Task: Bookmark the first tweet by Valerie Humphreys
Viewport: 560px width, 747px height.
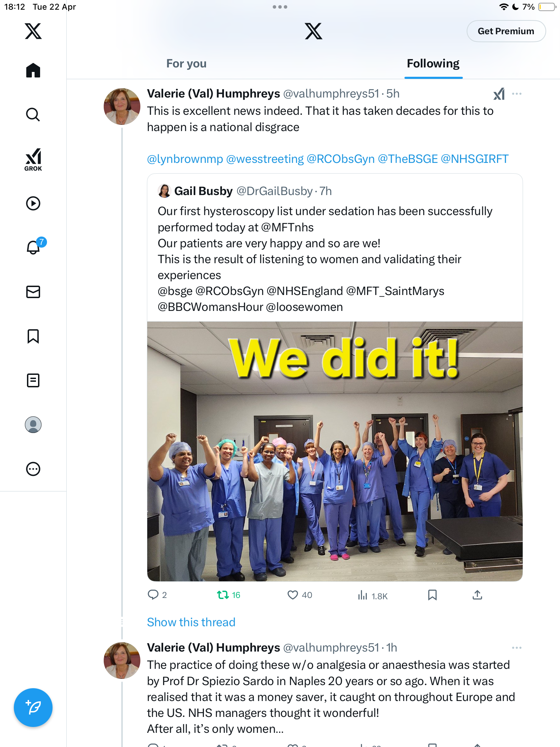Action: (x=432, y=595)
